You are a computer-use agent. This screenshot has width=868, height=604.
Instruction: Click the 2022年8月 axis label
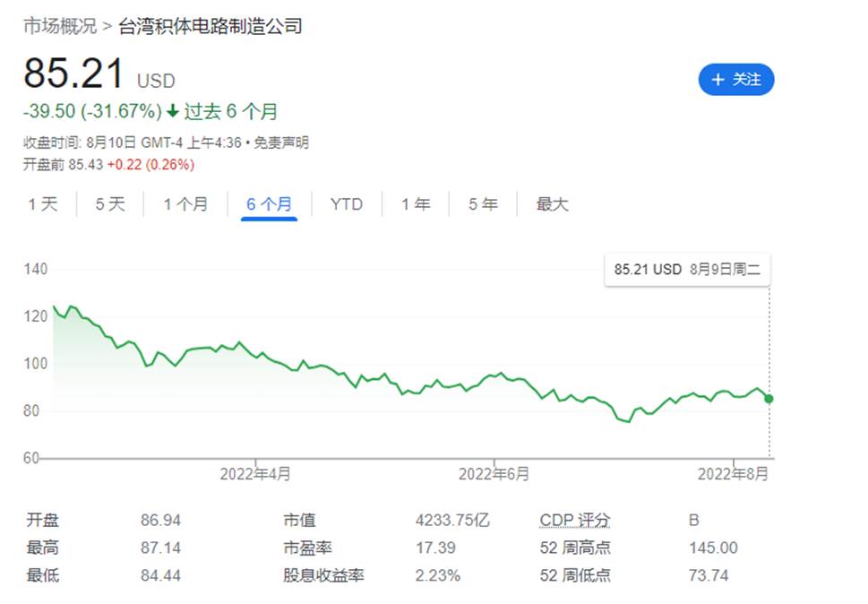733,474
